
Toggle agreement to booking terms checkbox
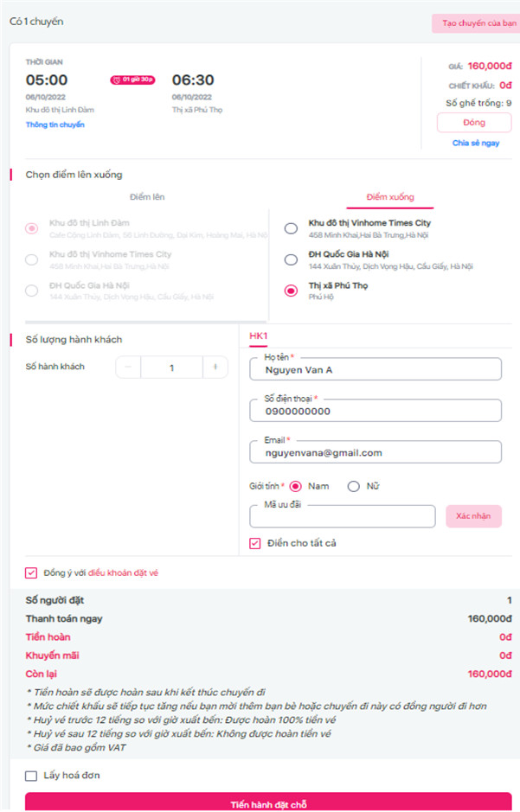coord(32,572)
